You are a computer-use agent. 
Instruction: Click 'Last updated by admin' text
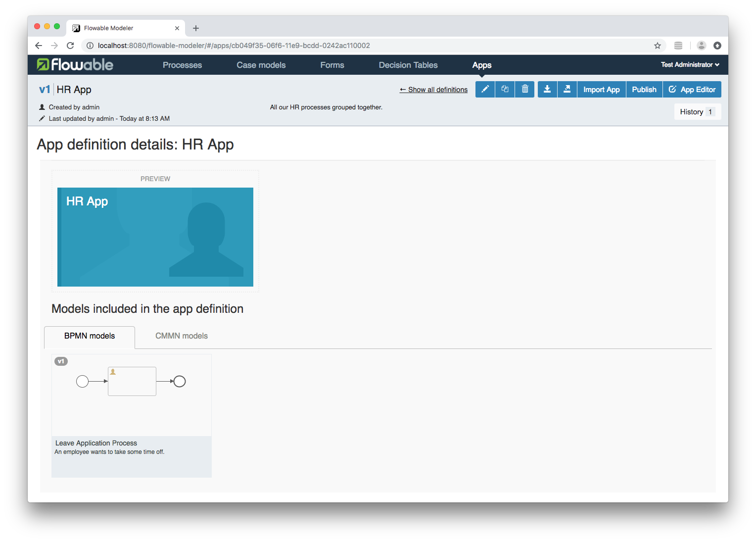click(109, 119)
